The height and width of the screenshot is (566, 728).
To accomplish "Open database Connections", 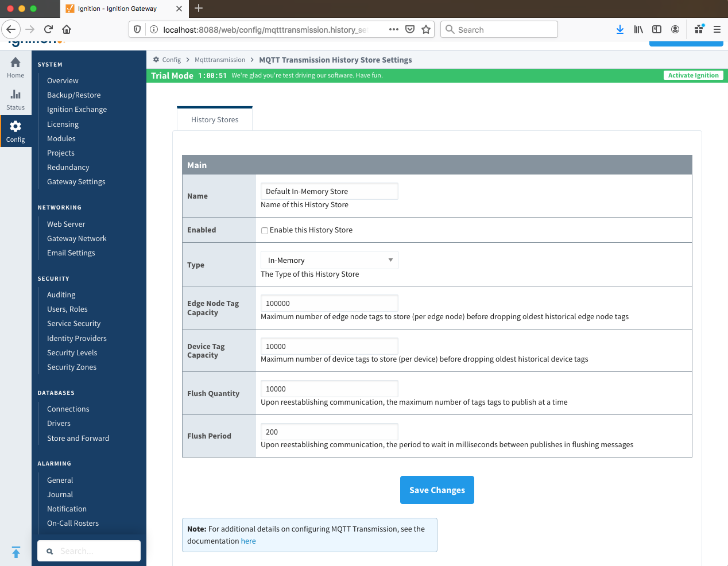I will (68, 409).
